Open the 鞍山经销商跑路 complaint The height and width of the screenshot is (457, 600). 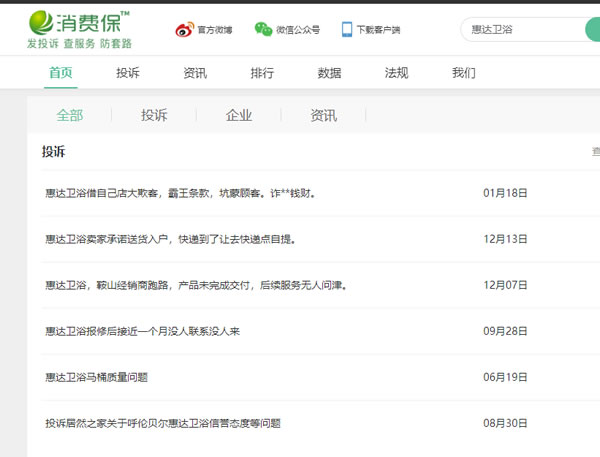[x=195, y=285]
